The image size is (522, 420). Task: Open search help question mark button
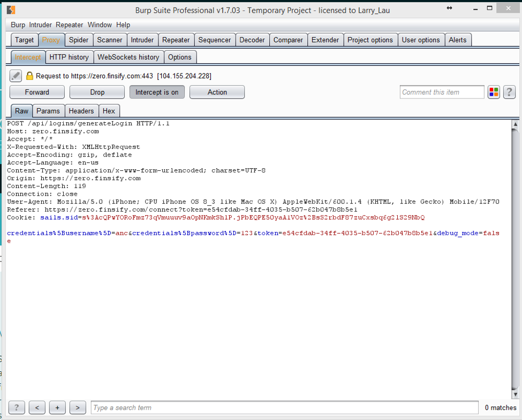17,407
